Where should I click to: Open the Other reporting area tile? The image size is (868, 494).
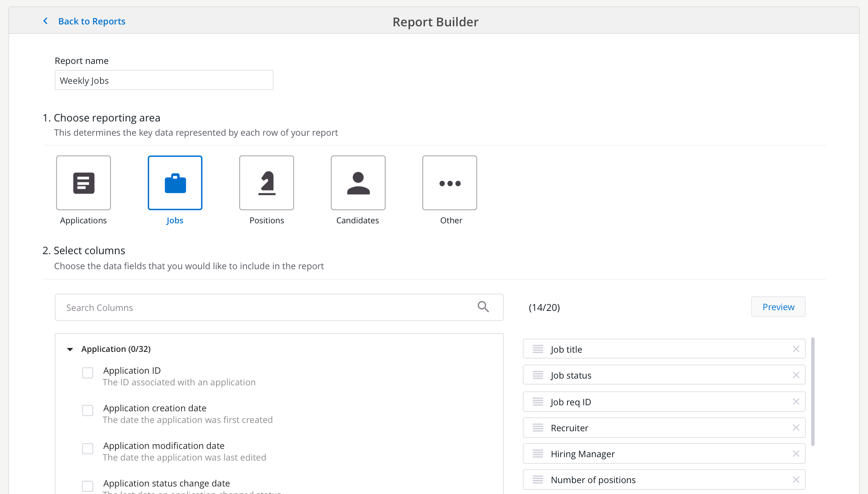click(450, 183)
